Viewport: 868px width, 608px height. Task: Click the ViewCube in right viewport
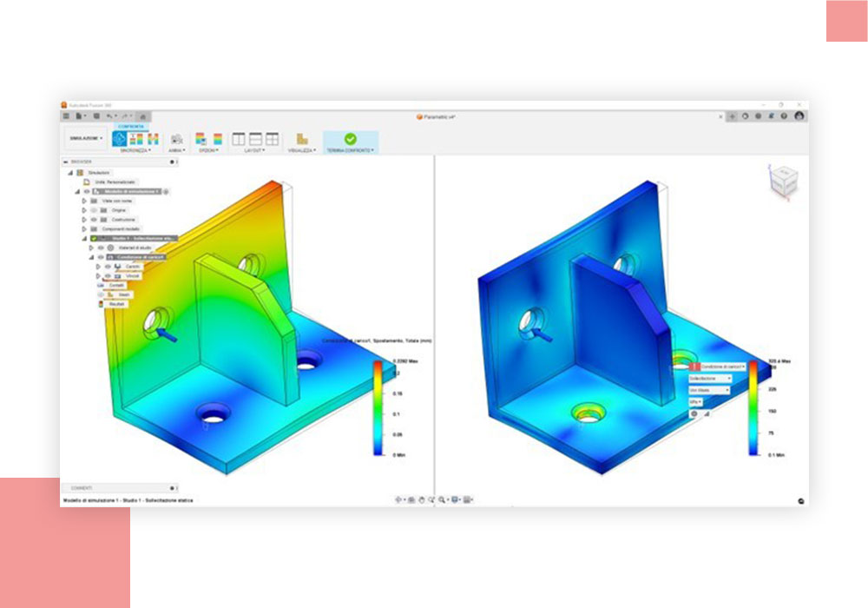click(x=783, y=182)
